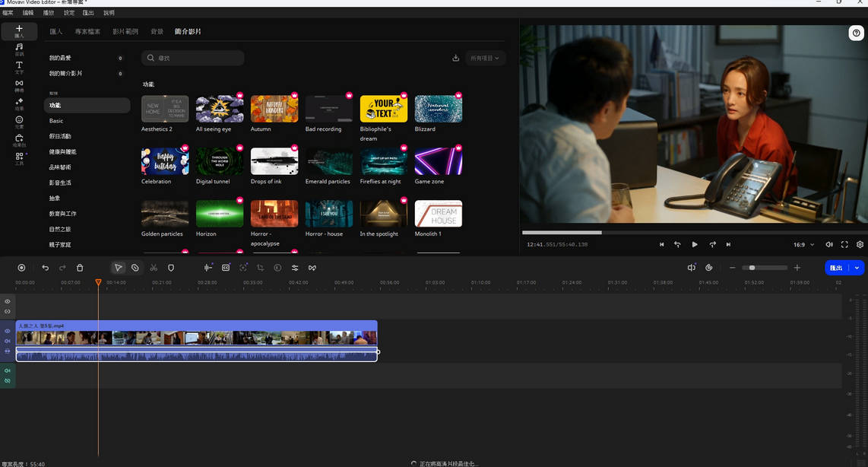Viewport: 868px width, 467px height.
Task: Toggle link icon on the top overlay track
Action: 7,311
